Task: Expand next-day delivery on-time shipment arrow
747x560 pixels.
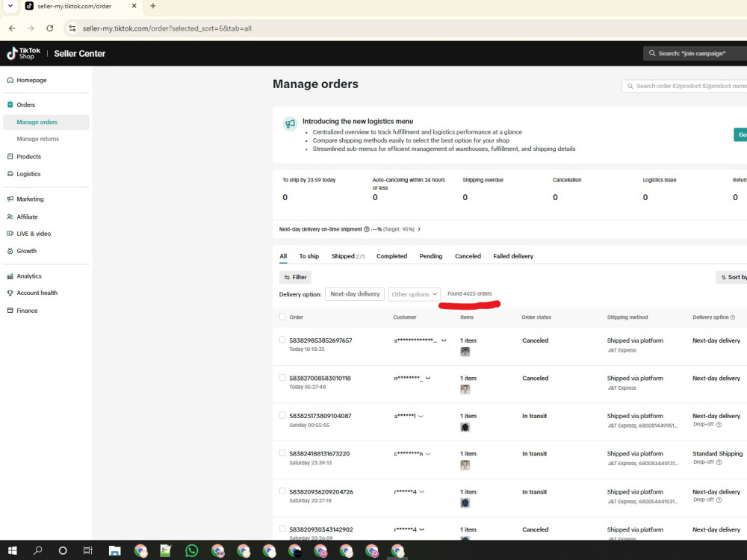Action: (x=419, y=229)
